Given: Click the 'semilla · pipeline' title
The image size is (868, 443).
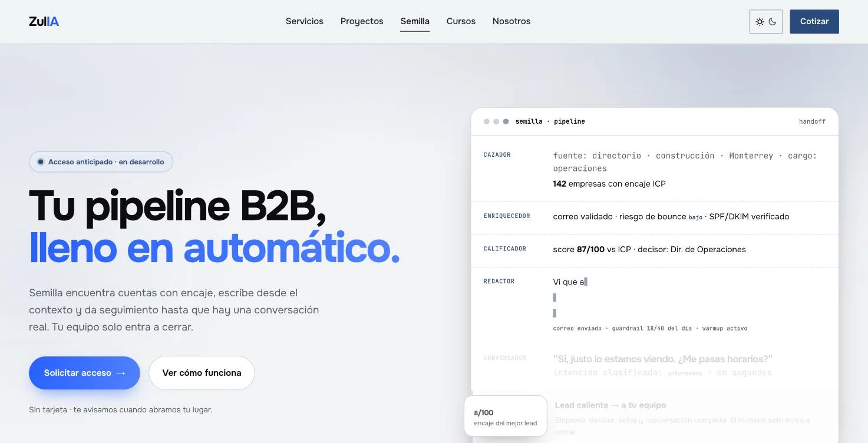Looking at the screenshot, I should 550,122.
